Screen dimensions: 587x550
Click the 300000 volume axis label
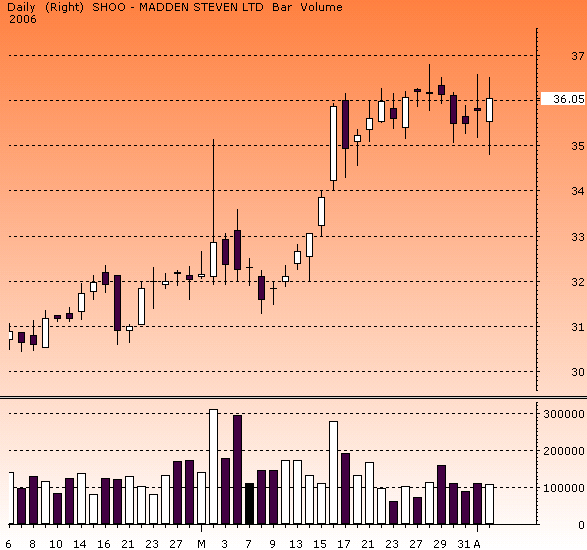click(x=564, y=414)
